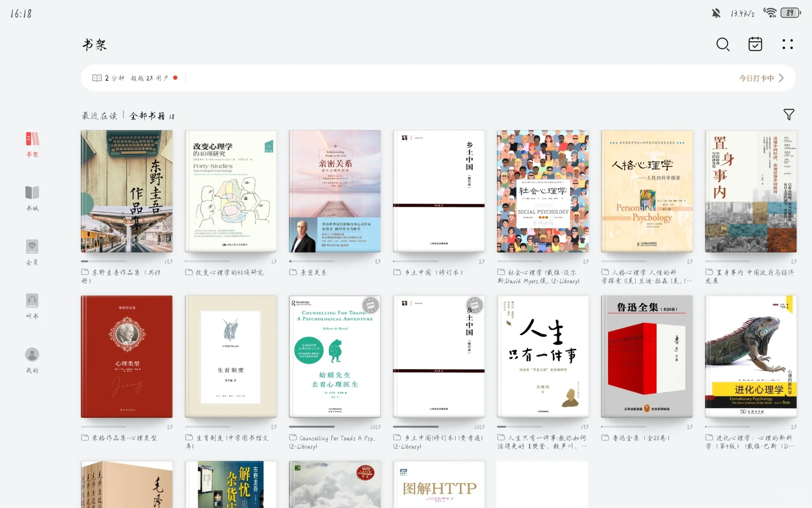812x508 pixels.
Task: Open 亲密关系 book cover
Action: tap(335, 191)
